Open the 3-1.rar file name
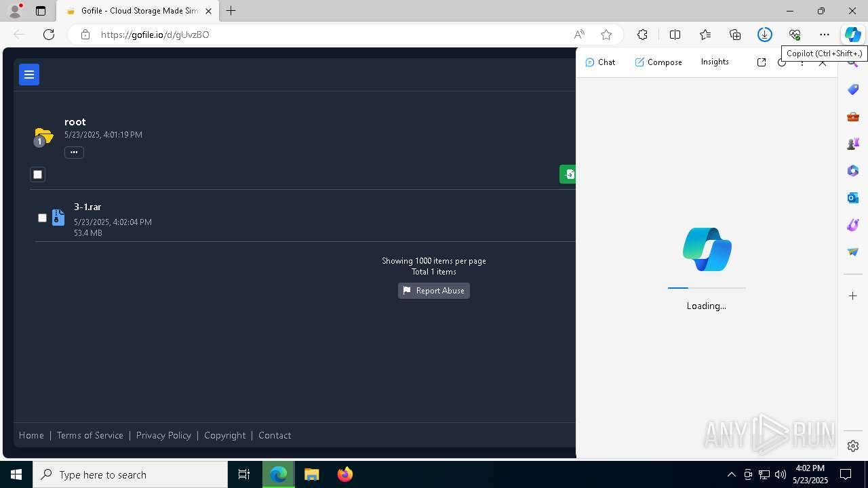 tap(87, 207)
